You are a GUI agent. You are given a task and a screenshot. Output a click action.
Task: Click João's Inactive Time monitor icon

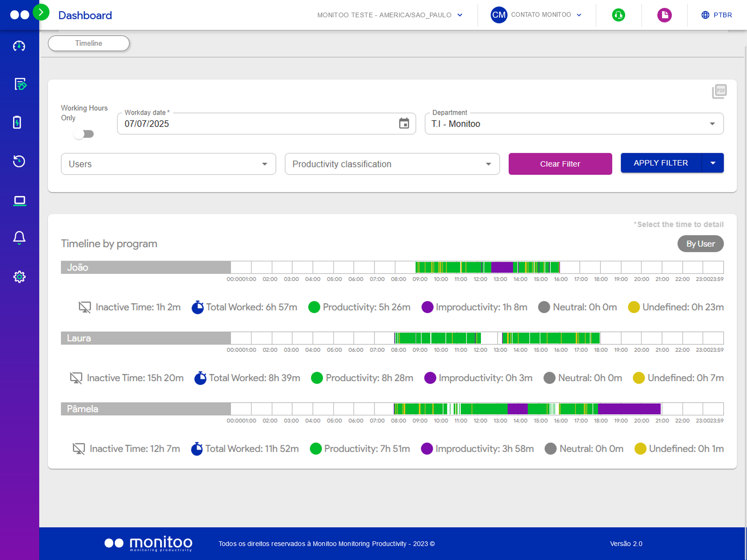(x=85, y=307)
